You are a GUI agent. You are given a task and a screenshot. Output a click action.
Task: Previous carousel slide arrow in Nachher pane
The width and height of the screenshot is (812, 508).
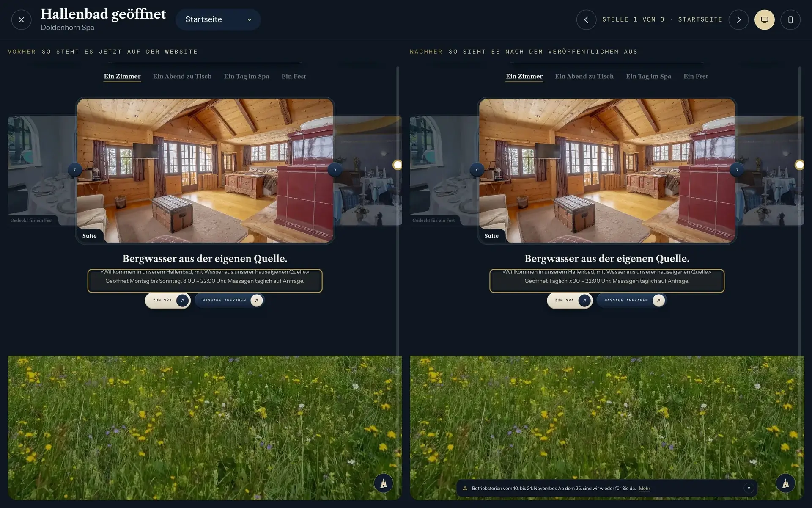pyautogui.click(x=477, y=170)
